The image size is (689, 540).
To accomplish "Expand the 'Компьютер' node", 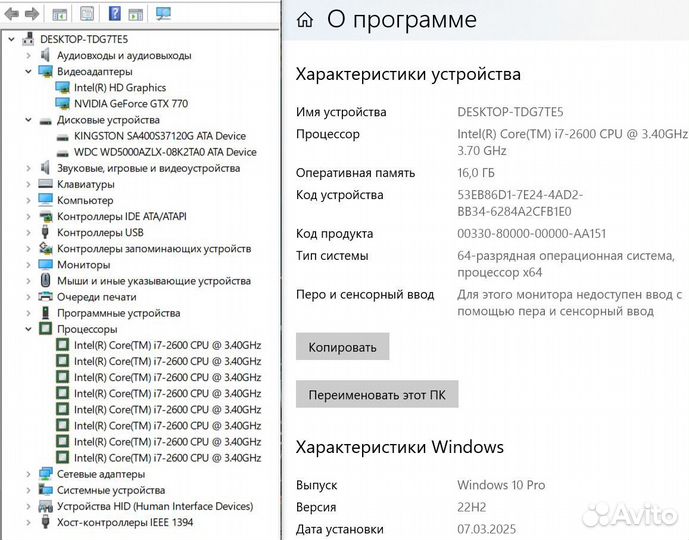I will pos(29,200).
